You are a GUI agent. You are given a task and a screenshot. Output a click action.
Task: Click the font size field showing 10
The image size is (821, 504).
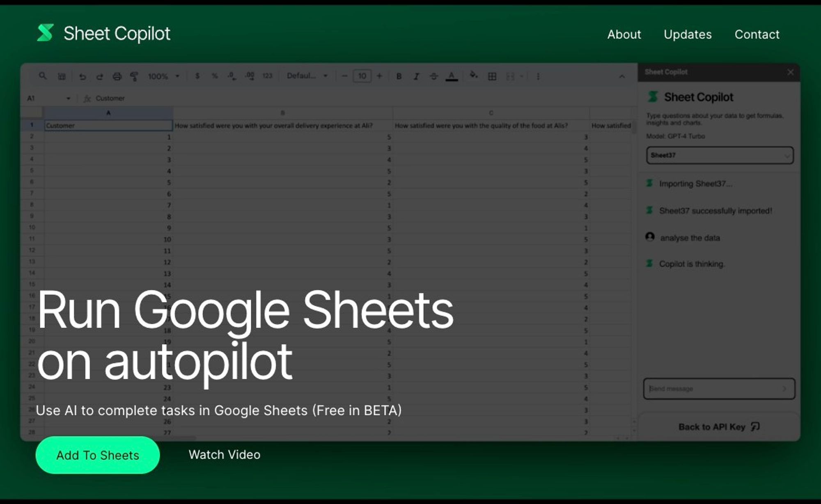pyautogui.click(x=362, y=76)
